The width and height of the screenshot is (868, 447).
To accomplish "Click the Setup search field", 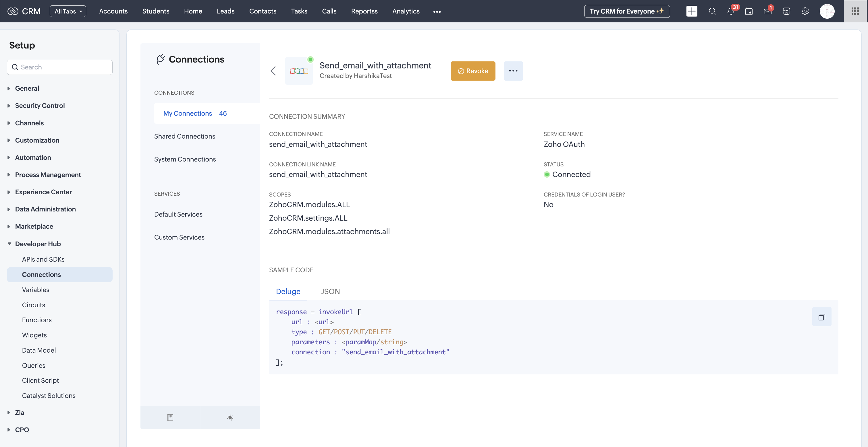I will coord(60,67).
